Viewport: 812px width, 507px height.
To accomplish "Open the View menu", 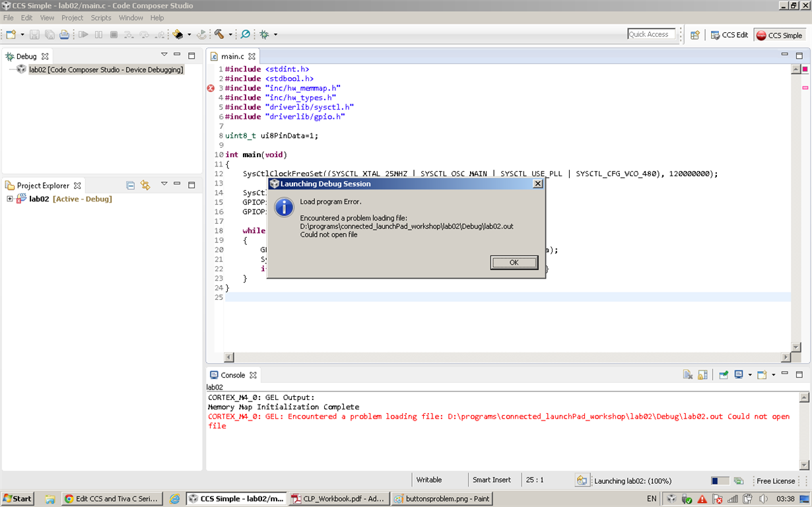I will tap(48, 18).
